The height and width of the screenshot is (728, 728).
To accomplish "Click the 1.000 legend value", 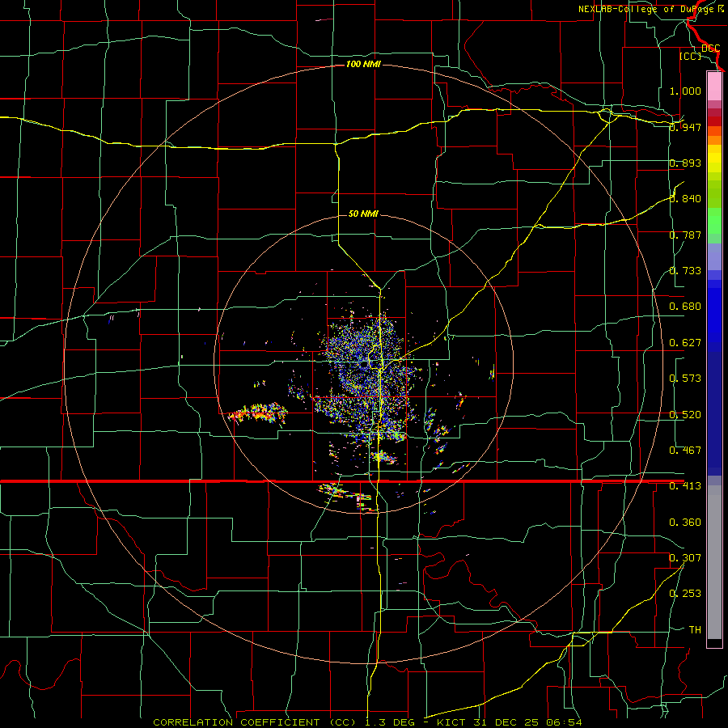I will tap(685, 91).
